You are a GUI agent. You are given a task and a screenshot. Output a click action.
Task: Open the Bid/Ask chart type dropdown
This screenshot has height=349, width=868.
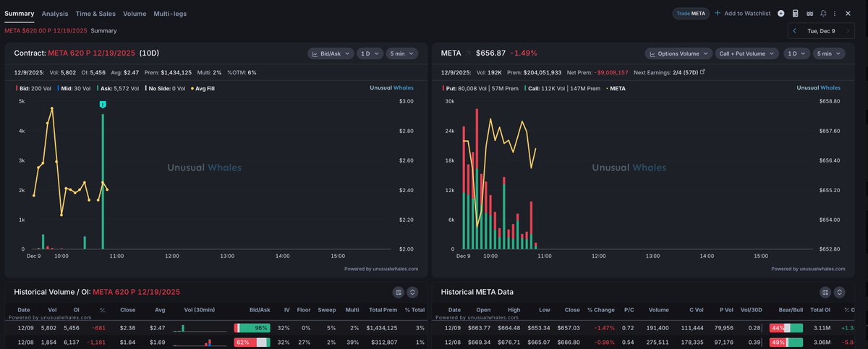coord(331,53)
